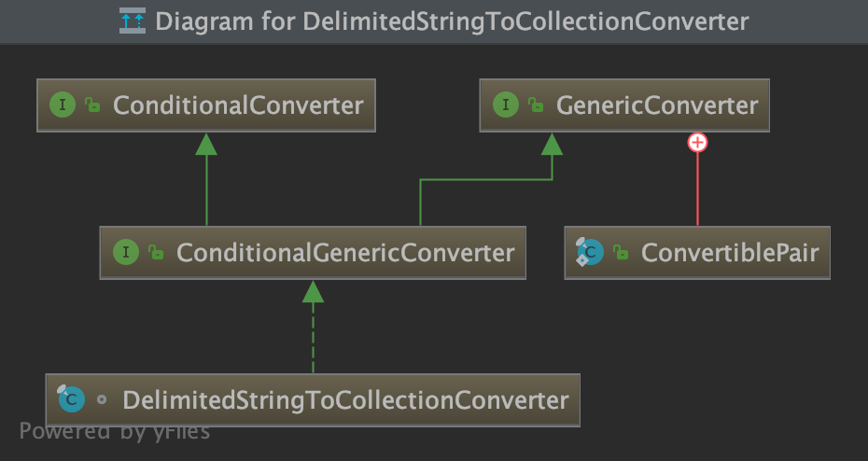Click the diagram icon in title bar
868x461 pixels.
(133, 21)
